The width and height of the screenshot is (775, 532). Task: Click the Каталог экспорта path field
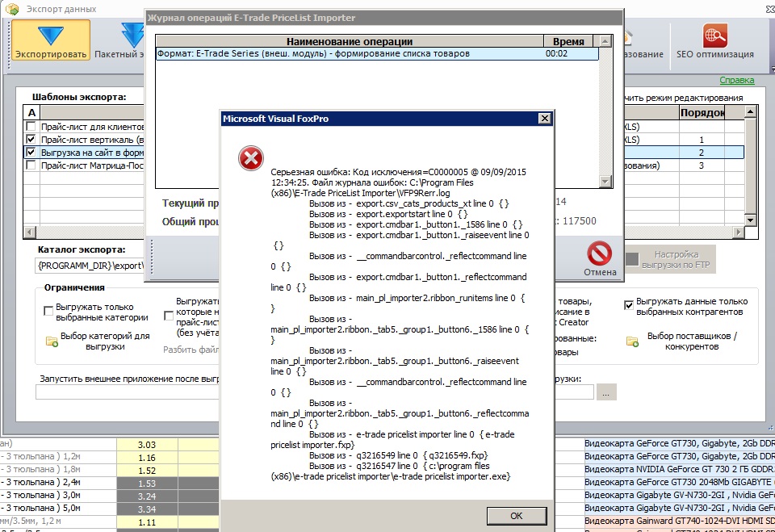click(x=90, y=266)
